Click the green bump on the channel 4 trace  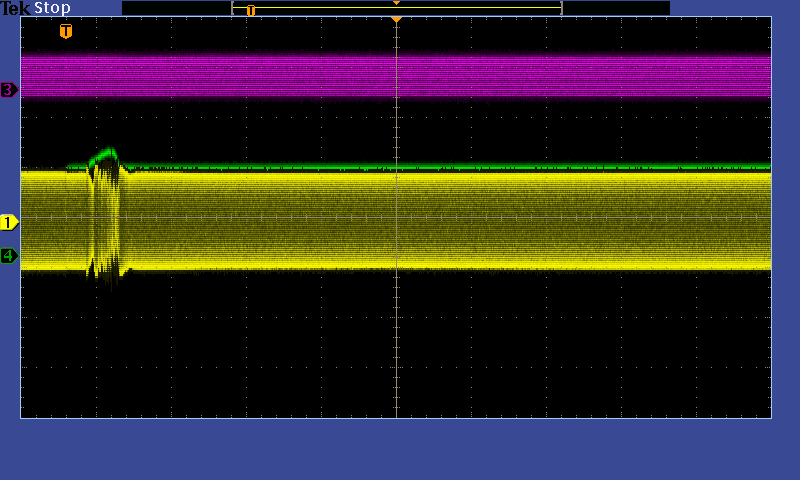click(104, 155)
